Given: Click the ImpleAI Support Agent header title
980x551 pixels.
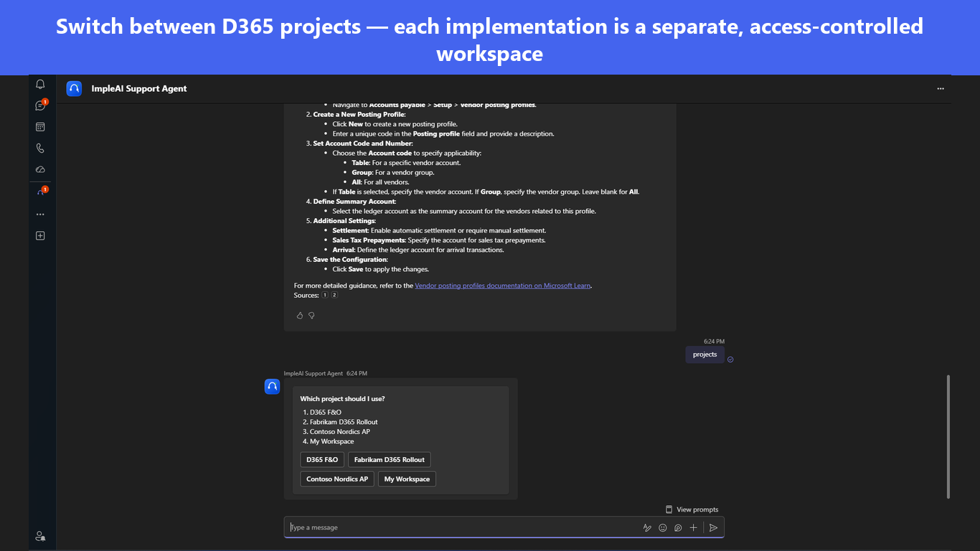Looking at the screenshot, I should 139,89.
